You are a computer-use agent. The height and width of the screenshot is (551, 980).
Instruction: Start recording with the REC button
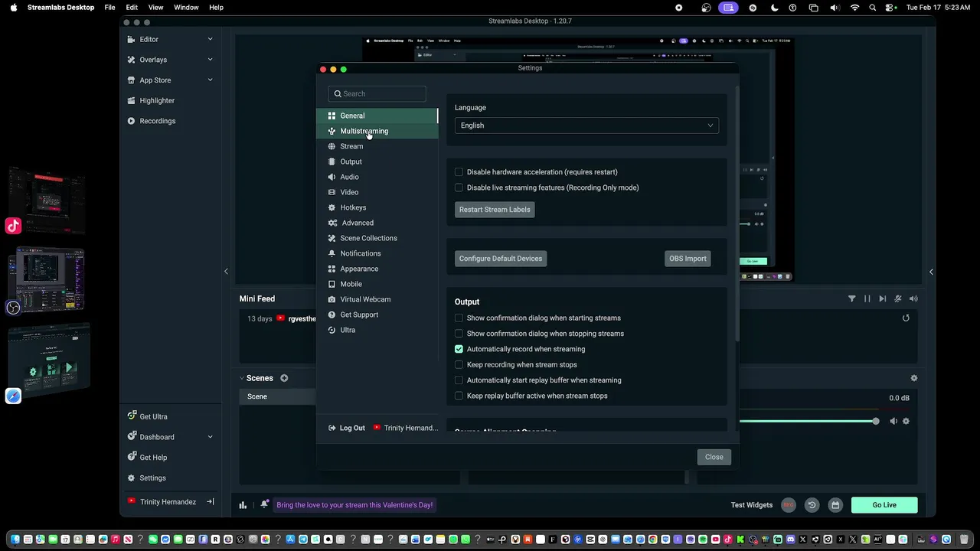point(788,505)
